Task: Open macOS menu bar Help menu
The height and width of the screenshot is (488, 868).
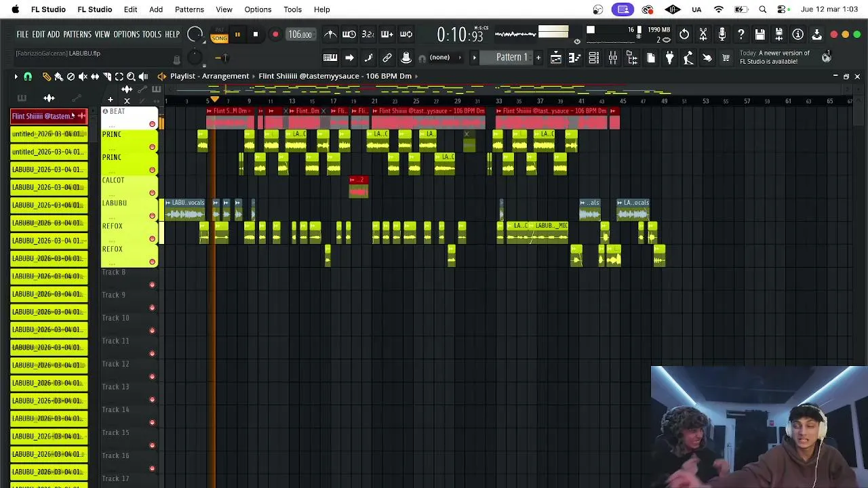Action: pos(321,9)
